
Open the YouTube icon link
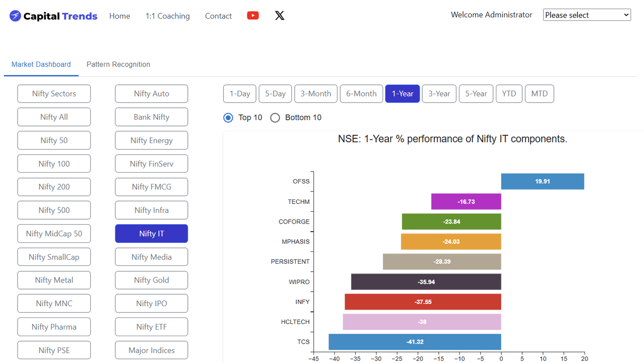click(253, 16)
